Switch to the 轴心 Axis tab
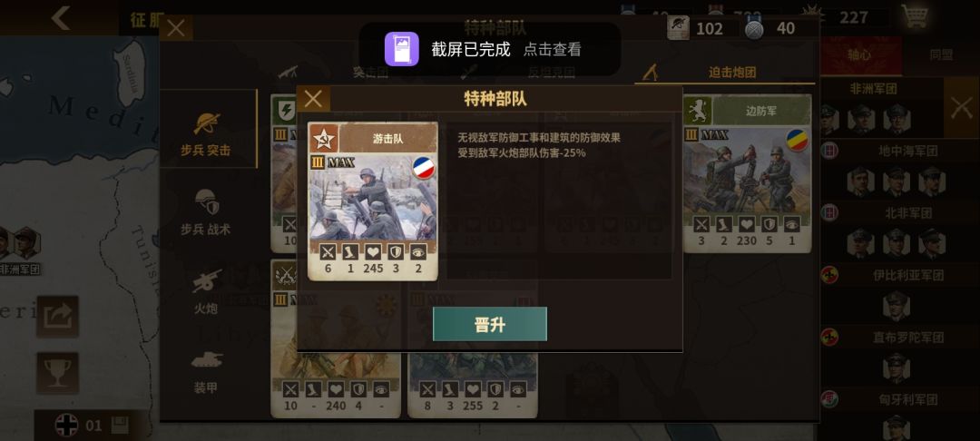This screenshot has width=980, height=441. tap(859, 55)
